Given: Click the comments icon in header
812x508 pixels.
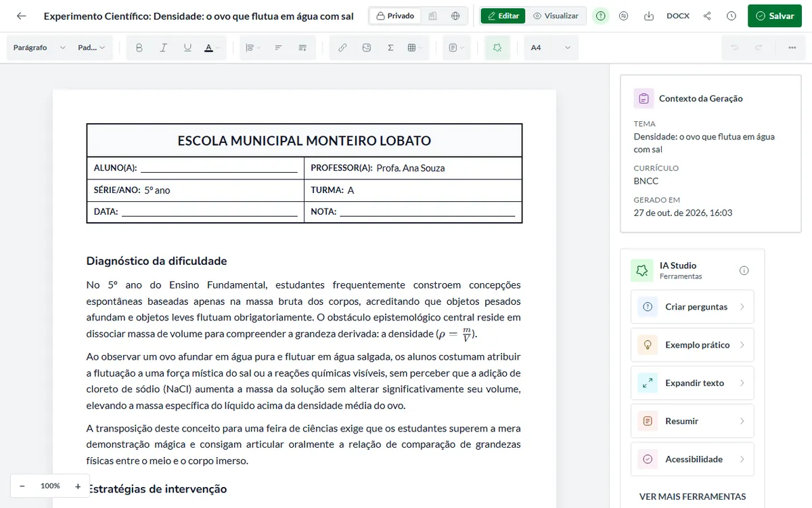Looking at the screenshot, I should pyautogui.click(x=624, y=16).
